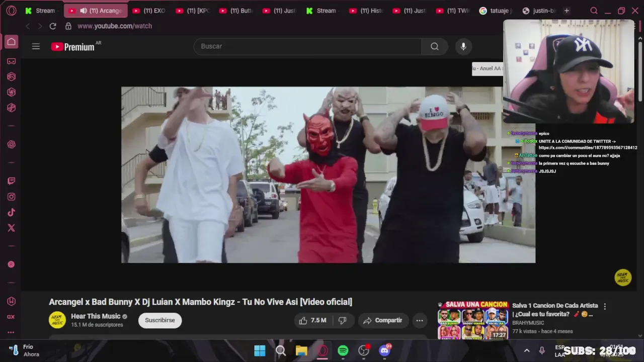This screenshot has width=644, height=362.
Task: Open the Hear This Music channel avatar
Action: coord(57,320)
